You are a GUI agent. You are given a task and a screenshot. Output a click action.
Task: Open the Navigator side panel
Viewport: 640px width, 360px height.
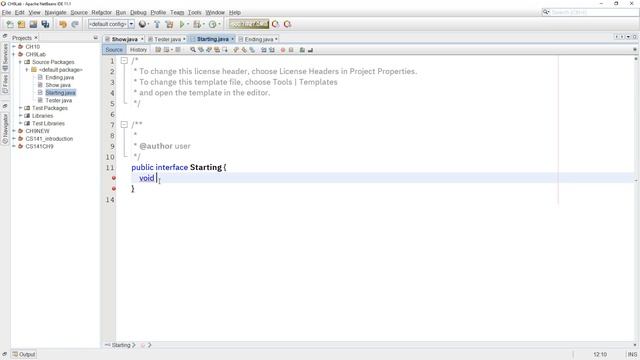[5, 128]
